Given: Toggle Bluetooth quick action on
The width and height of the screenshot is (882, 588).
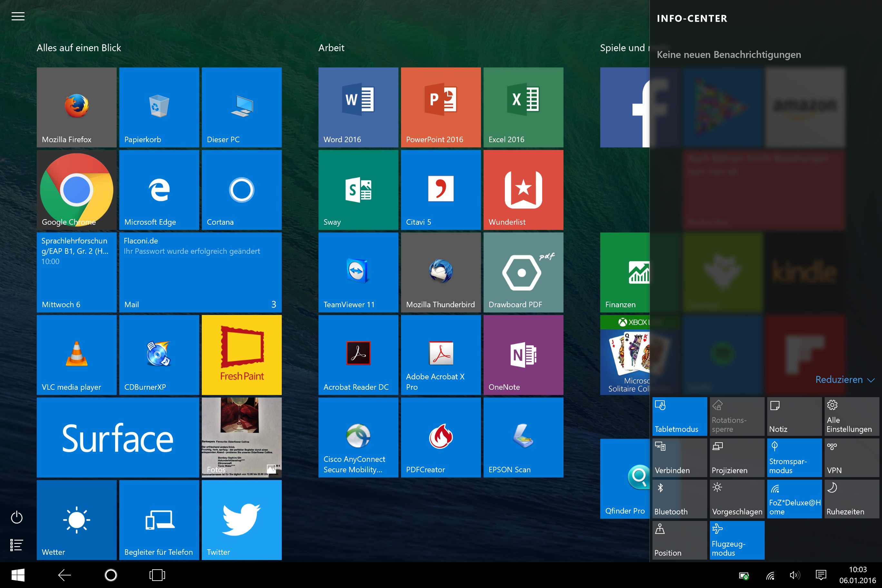Looking at the screenshot, I should point(679,499).
